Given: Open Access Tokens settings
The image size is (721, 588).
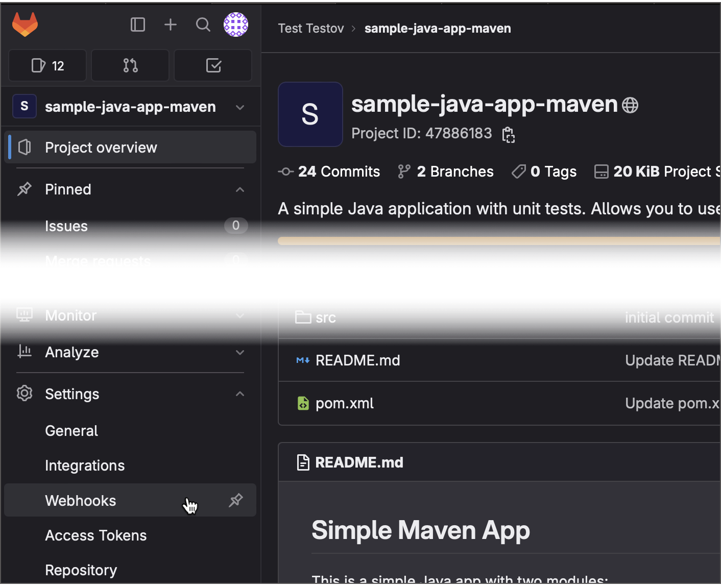Looking at the screenshot, I should (95, 535).
